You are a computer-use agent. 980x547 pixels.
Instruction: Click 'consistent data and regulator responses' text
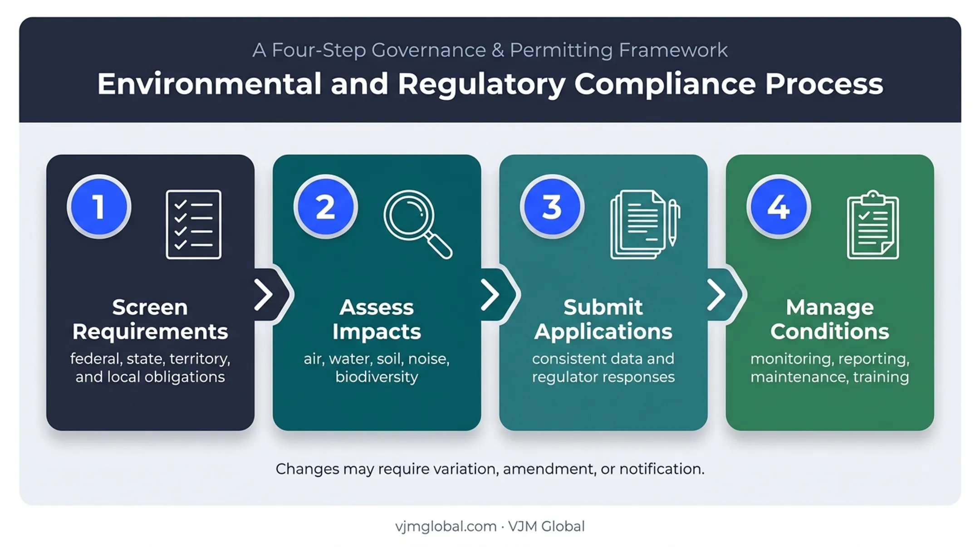point(603,368)
